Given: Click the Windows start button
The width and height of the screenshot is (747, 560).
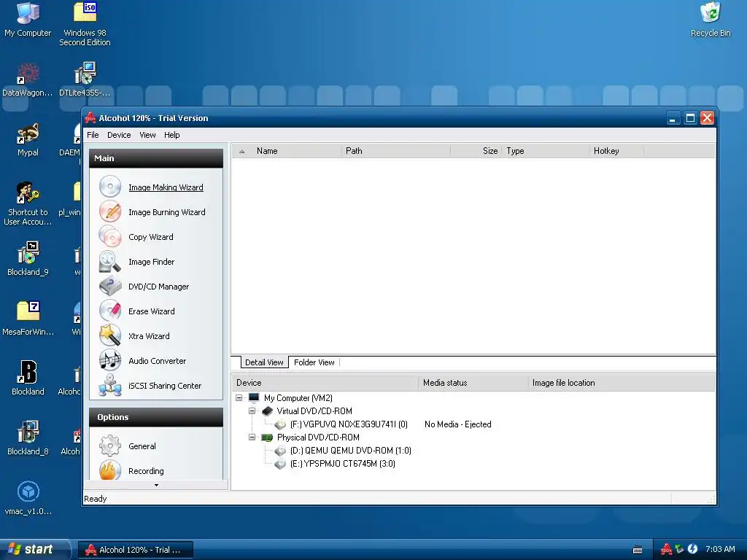Looking at the screenshot, I should point(35,549).
